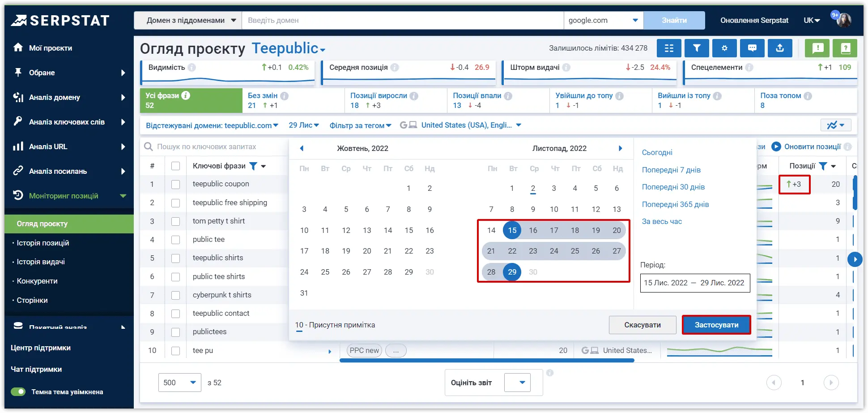Image resolution: width=868 pixels, height=413 pixels.
Task: Show next month in calendar
Action: (620, 148)
